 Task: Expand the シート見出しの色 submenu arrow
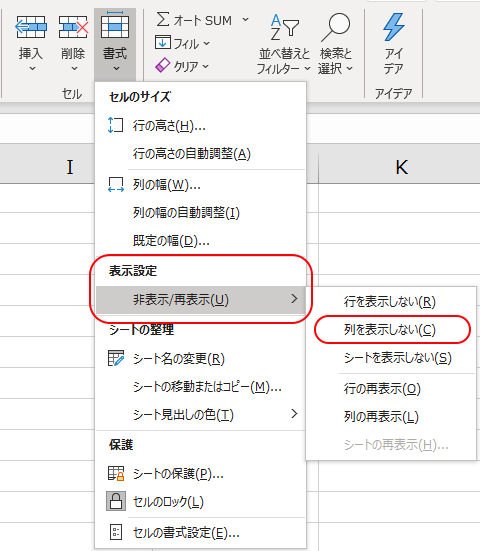(294, 414)
